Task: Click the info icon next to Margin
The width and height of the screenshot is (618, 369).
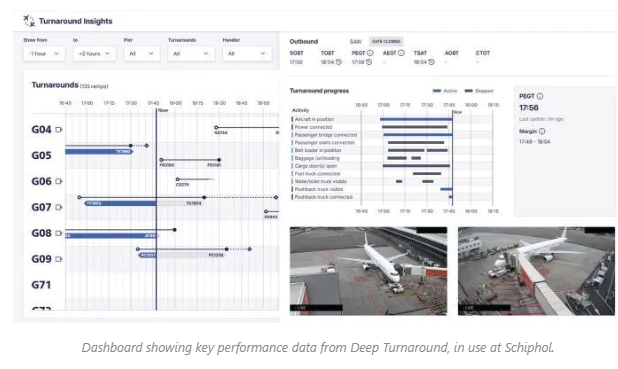Action: pyautogui.click(x=542, y=131)
